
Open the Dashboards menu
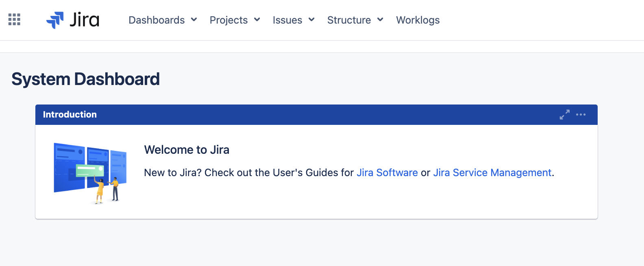[x=163, y=20]
